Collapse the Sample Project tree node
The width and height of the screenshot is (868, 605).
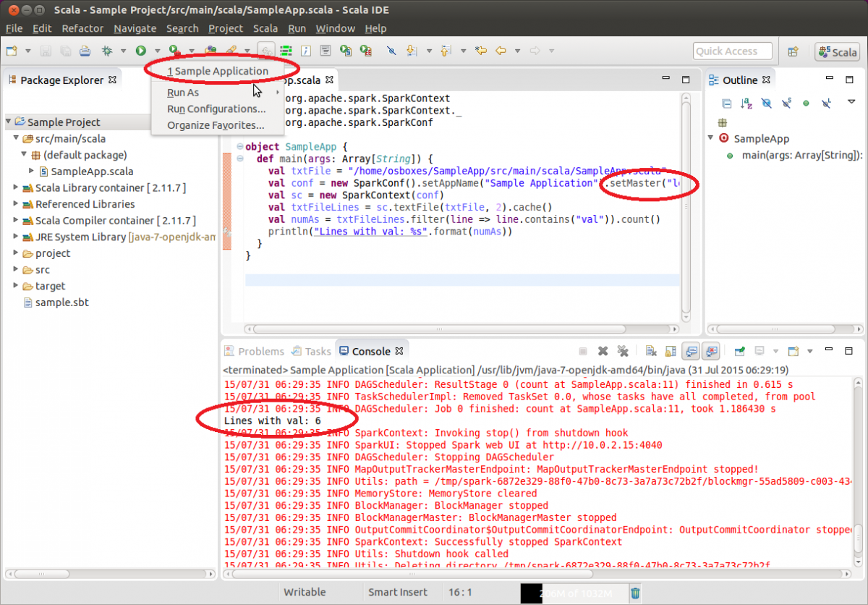click(8, 122)
